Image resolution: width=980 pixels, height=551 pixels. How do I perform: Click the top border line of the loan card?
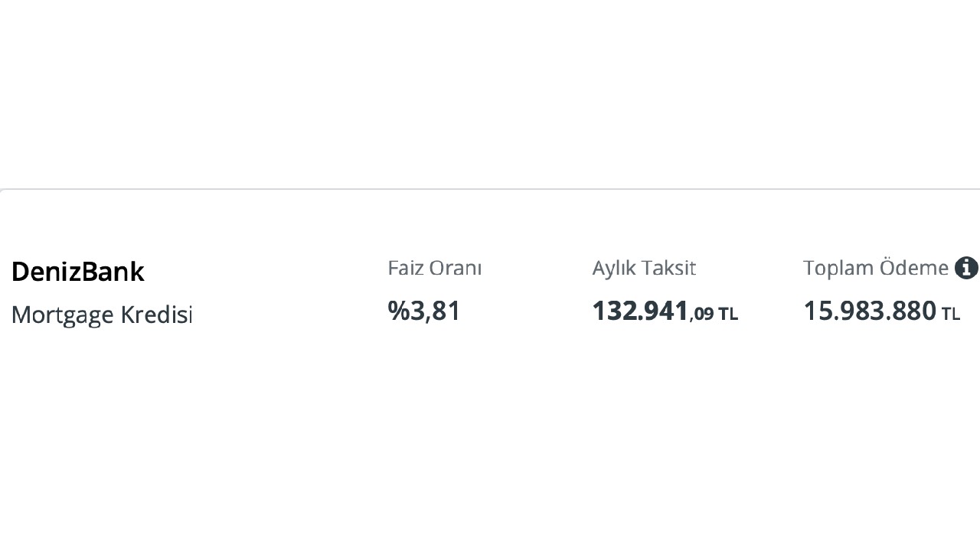pyautogui.click(x=490, y=189)
